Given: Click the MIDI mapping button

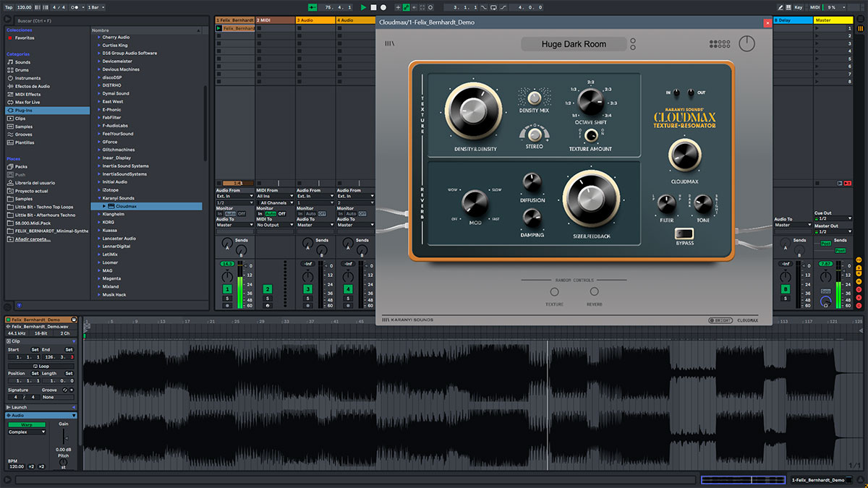Looking at the screenshot, I should tap(814, 7).
